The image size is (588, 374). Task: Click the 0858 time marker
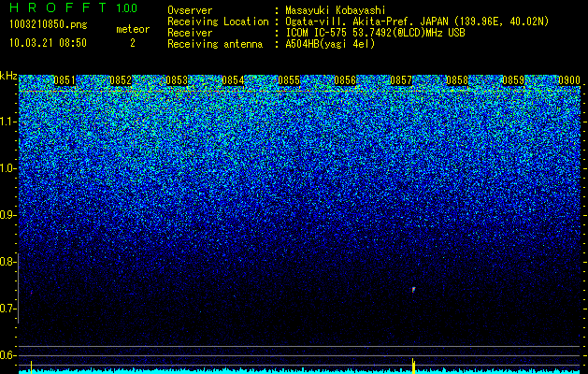tap(457, 80)
